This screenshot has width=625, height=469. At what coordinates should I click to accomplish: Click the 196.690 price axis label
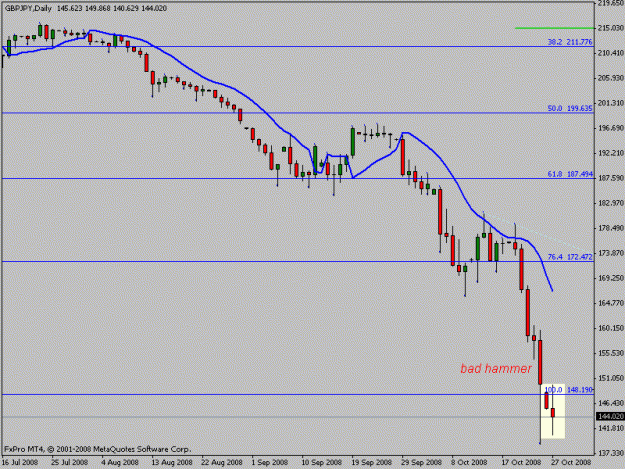pos(611,128)
